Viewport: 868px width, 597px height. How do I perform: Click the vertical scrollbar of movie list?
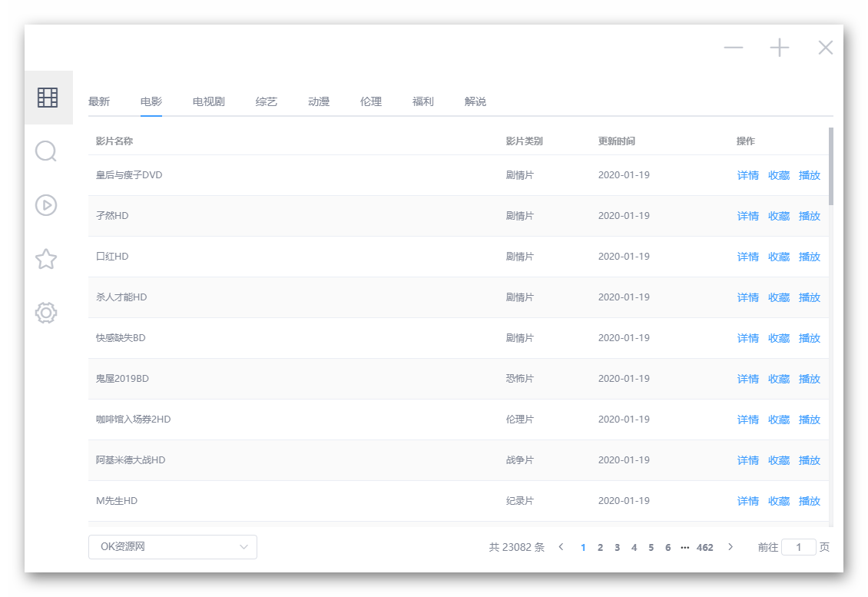coord(831,166)
